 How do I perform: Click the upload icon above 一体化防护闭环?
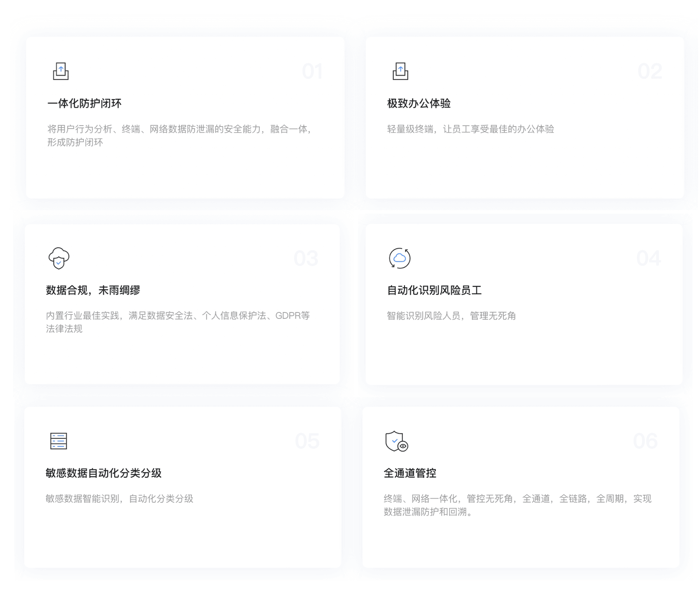pyautogui.click(x=61, y=71)
